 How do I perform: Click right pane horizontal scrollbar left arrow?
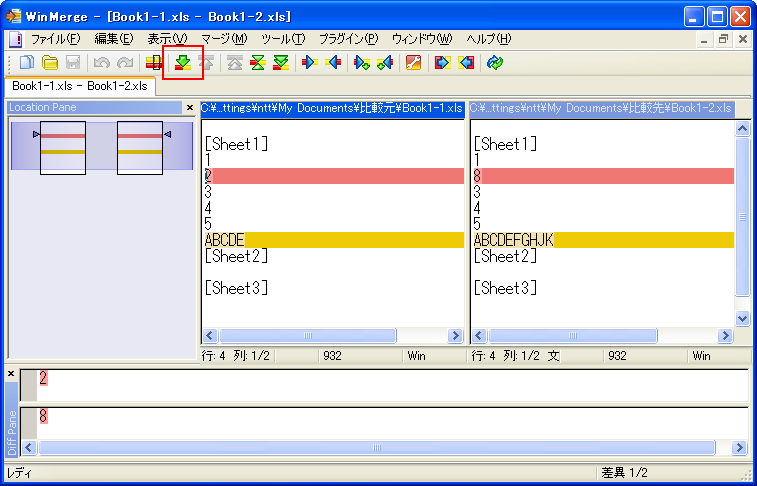pos(479,335)
